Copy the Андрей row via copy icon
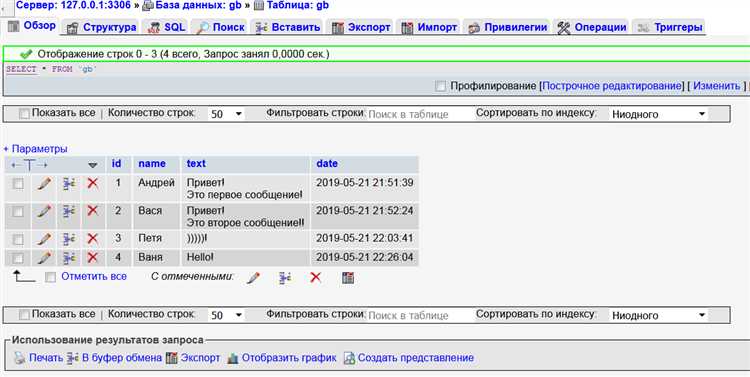 coord(69,184)
